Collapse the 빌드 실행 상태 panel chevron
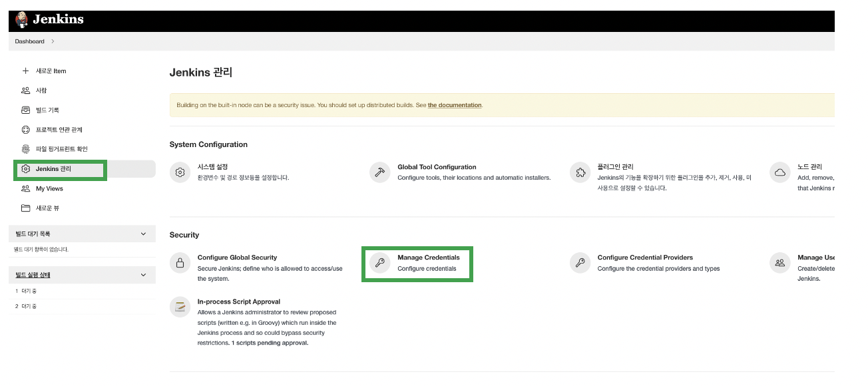 click(x=144, y=275)
